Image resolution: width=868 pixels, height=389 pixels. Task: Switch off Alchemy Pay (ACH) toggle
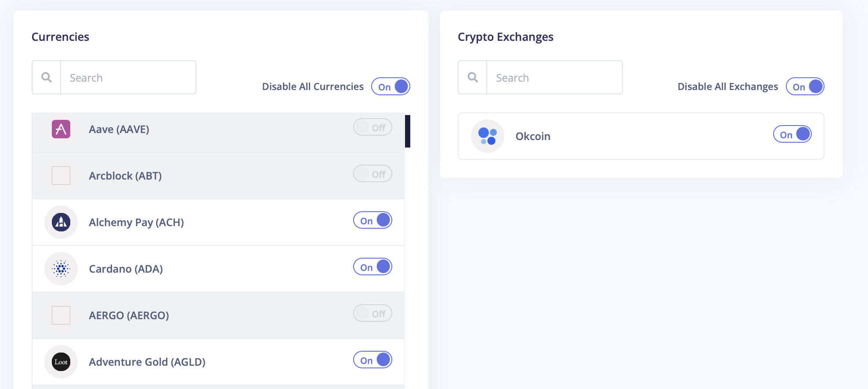pos(373,220)
